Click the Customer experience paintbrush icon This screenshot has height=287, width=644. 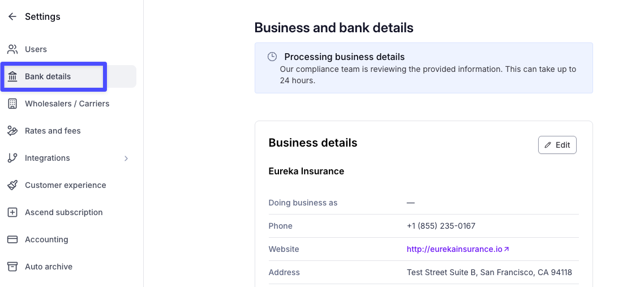[x=12, y=185]
